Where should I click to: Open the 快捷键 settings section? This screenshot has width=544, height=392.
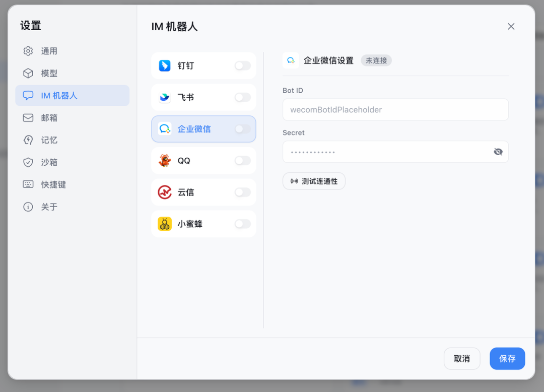point(72,184)
